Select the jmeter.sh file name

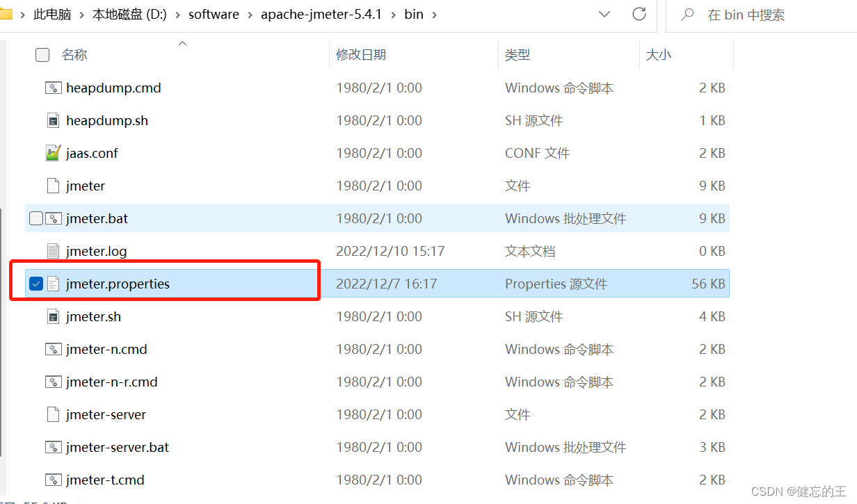93,316
